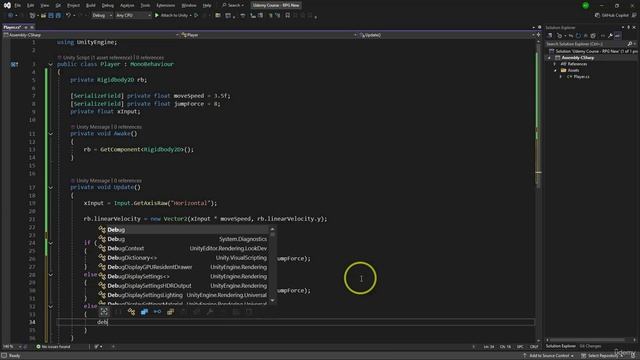
Task: Click Start Without Debugging icon
Action: 196,16
